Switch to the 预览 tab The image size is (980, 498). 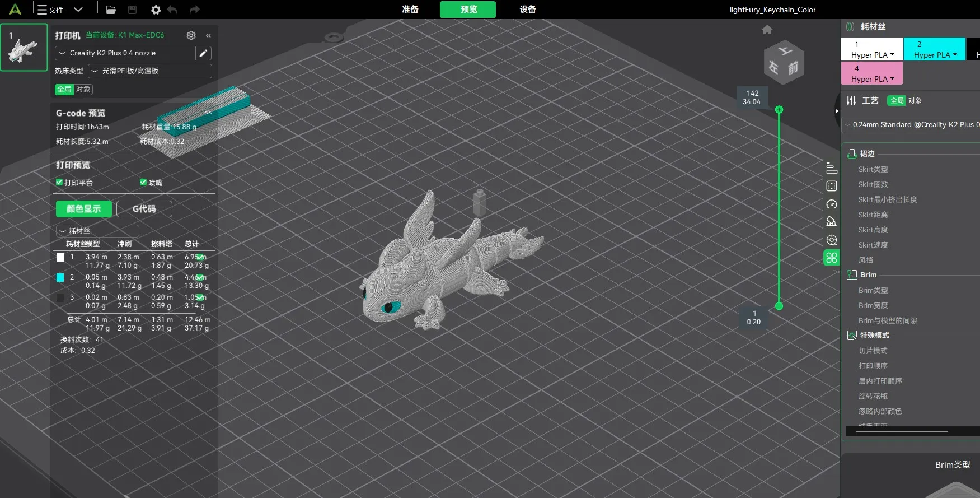[x=468, y=10]
